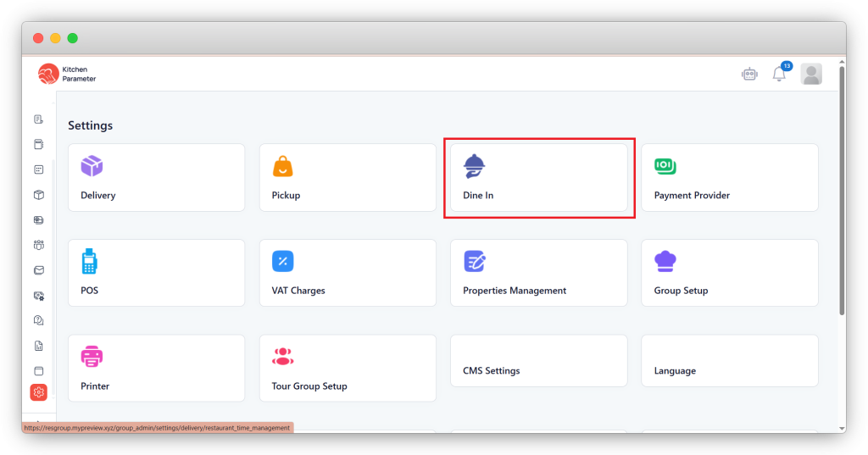
Task: Click the robot assistant icon in header
Action: coord(748,74)
